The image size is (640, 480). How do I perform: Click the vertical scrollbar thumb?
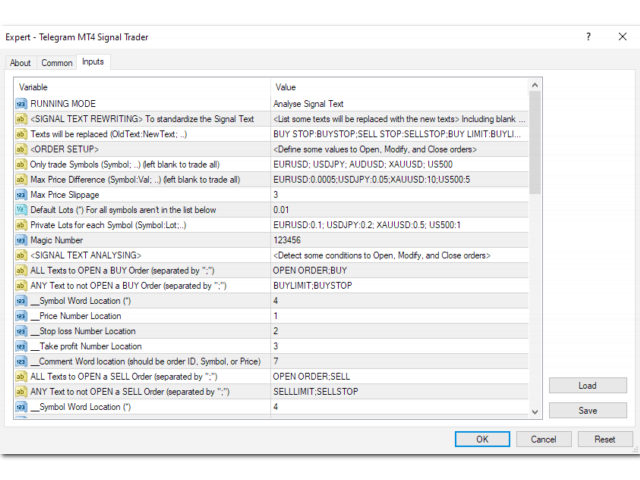point(535,142)
